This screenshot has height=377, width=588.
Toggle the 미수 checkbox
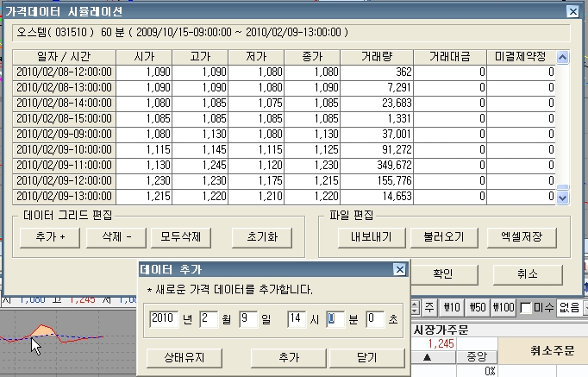point(526,307)
